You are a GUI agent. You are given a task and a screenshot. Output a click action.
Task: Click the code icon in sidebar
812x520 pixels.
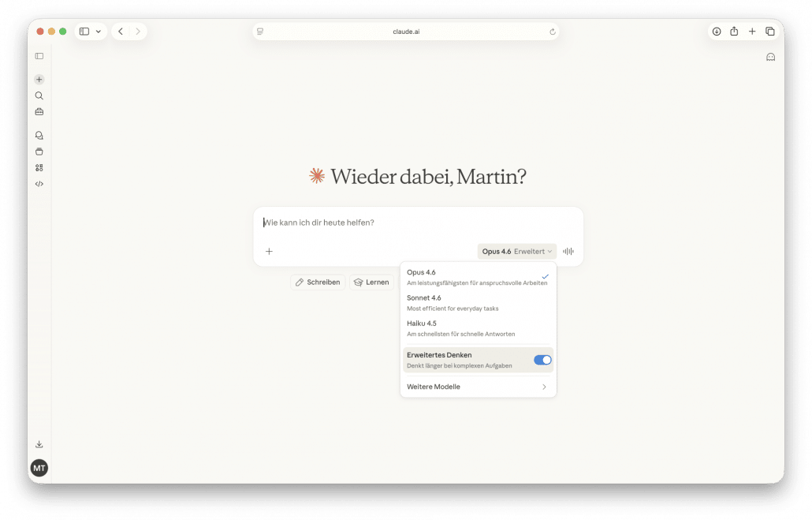point(39,184)
